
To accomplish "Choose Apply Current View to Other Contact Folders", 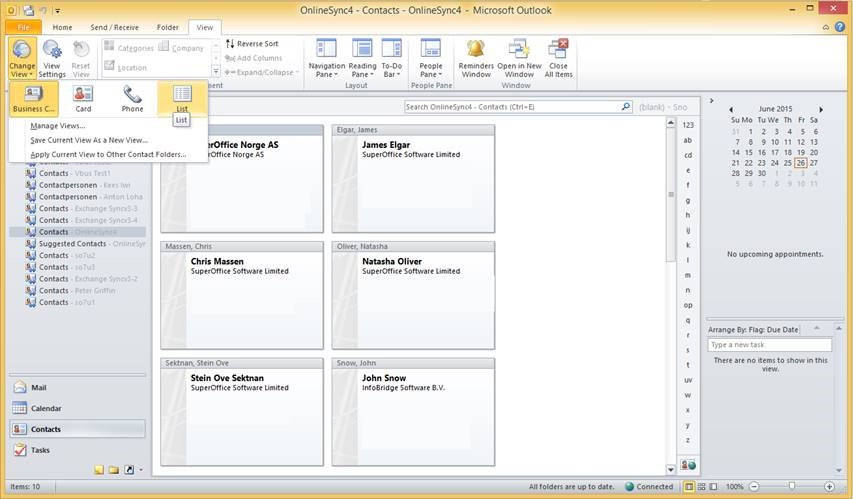I will (x=108, y=154).
